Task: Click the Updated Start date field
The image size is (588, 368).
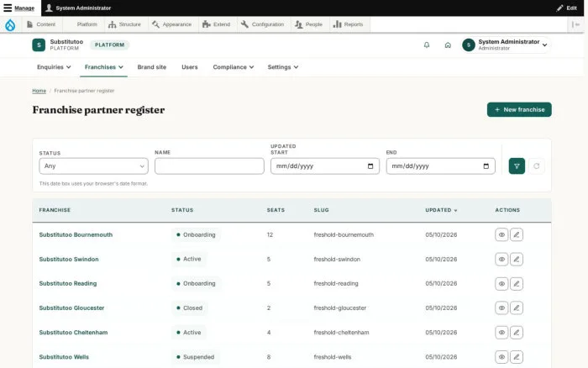Action: (325, 166)
